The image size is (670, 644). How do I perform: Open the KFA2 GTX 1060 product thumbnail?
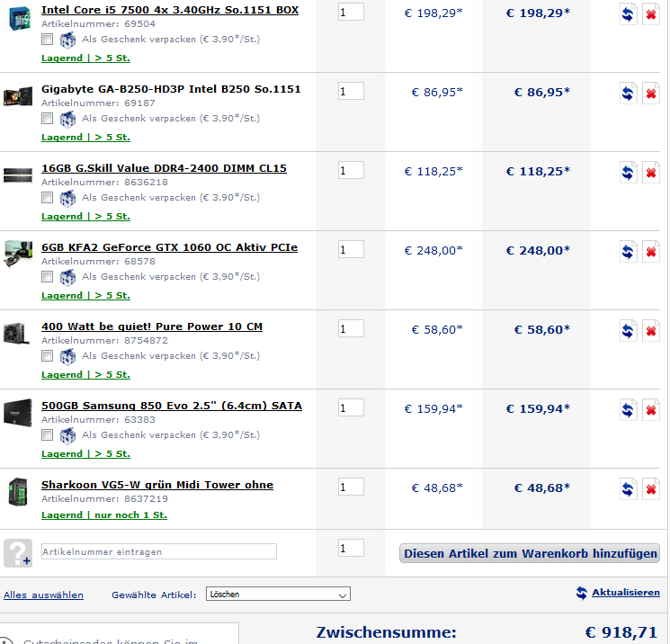(x=18, y=254)
